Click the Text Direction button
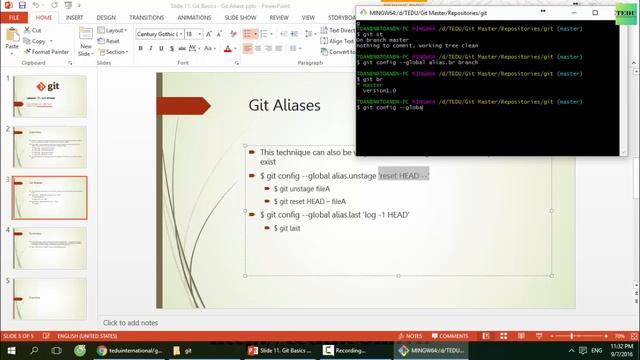The width and height of the screenshot is (640, 360). coord(338,30)
